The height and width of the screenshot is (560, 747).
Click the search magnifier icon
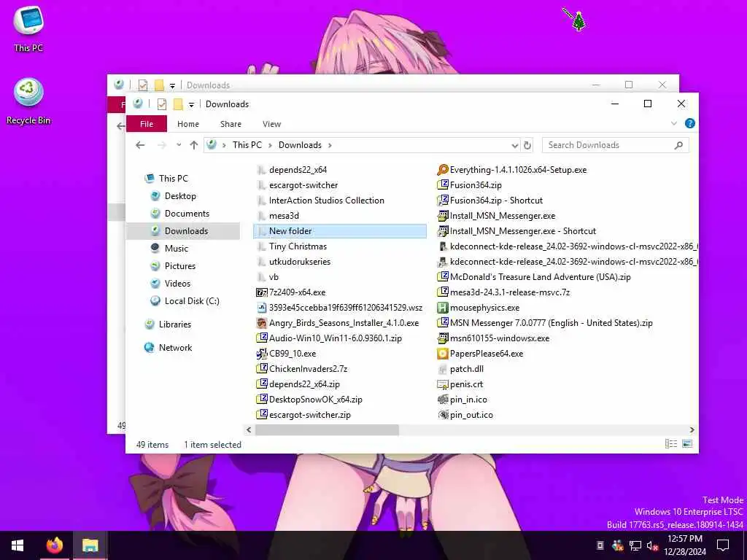tap(678, 145)
